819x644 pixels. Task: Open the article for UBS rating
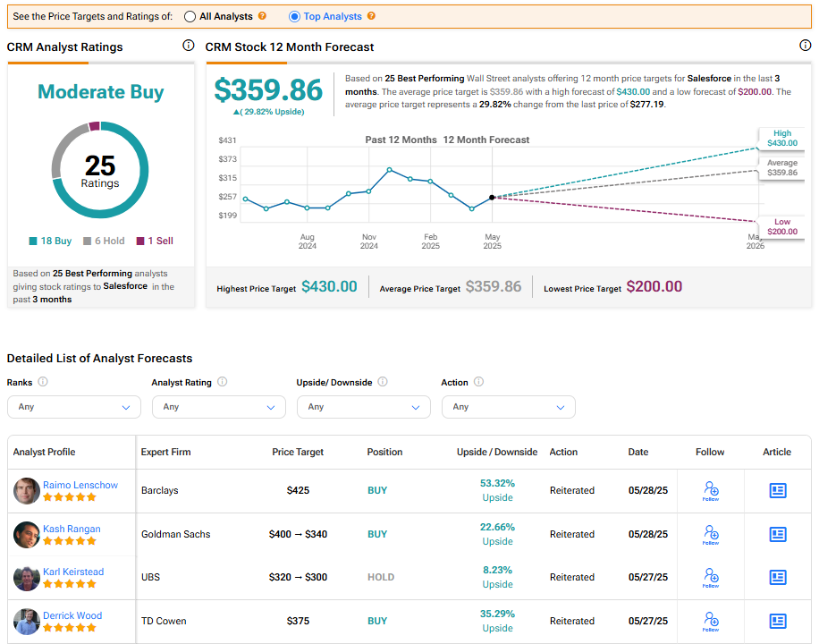[778, 577]
